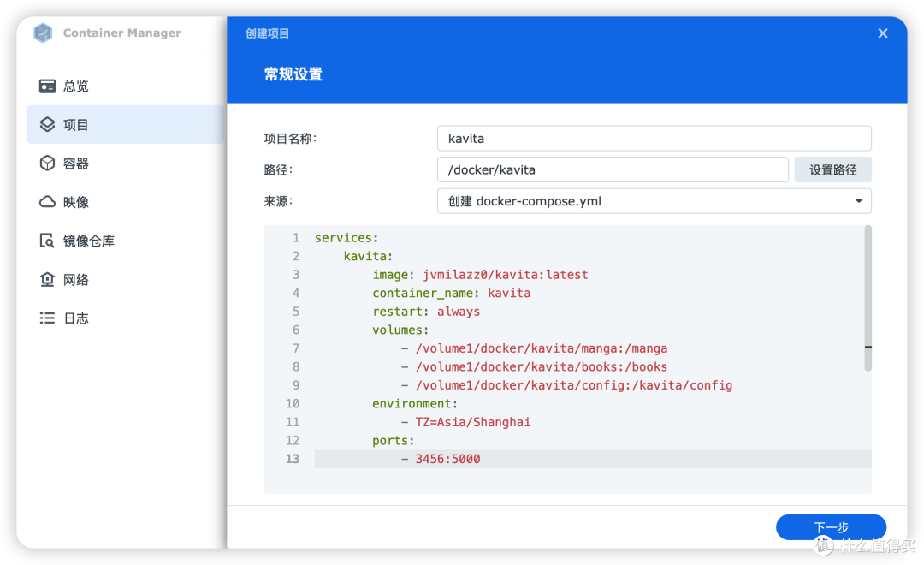
Task: Open the 映像 section
Action: point(125,202)
